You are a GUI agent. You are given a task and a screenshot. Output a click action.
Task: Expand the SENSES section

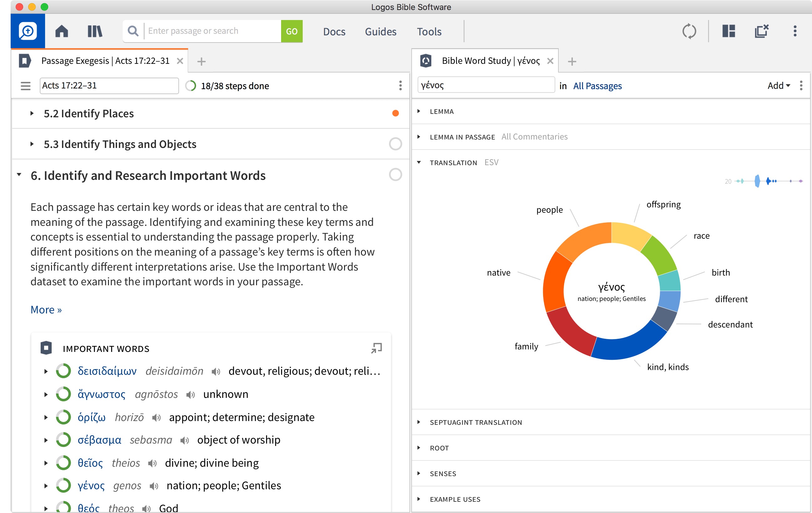pyautogui.click(x=419, y=473)
